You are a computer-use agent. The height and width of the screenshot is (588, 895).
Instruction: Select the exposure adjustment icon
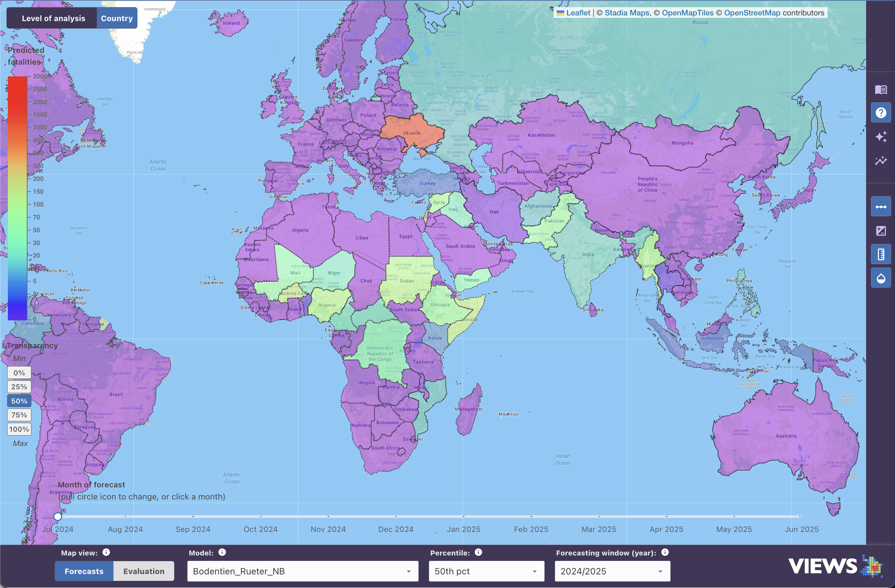click(881, 230)
